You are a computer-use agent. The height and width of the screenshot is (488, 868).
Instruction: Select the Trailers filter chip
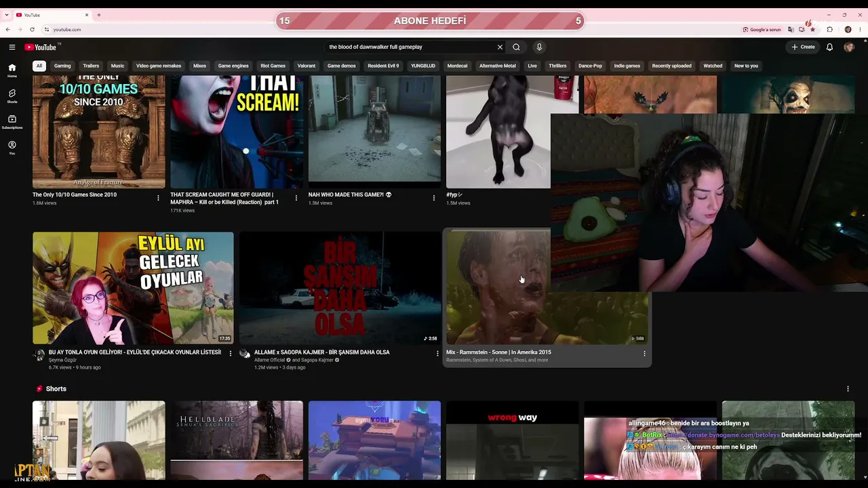[91, 66]
